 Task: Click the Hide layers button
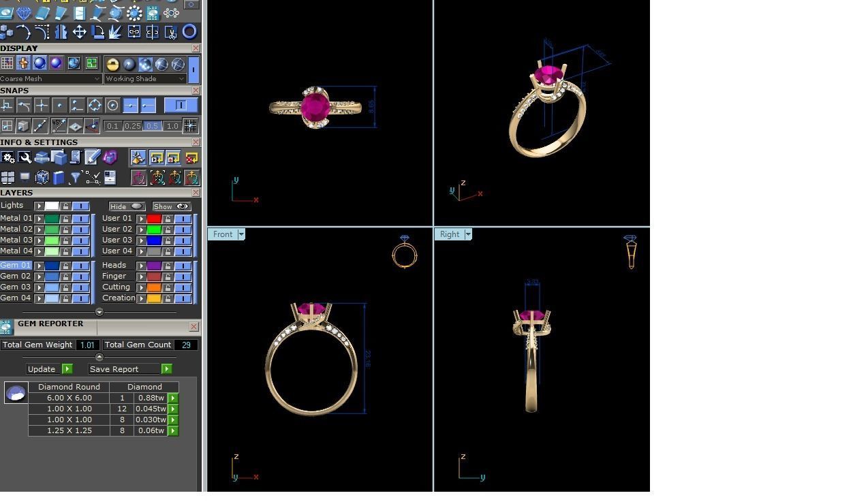coord(127,206)
